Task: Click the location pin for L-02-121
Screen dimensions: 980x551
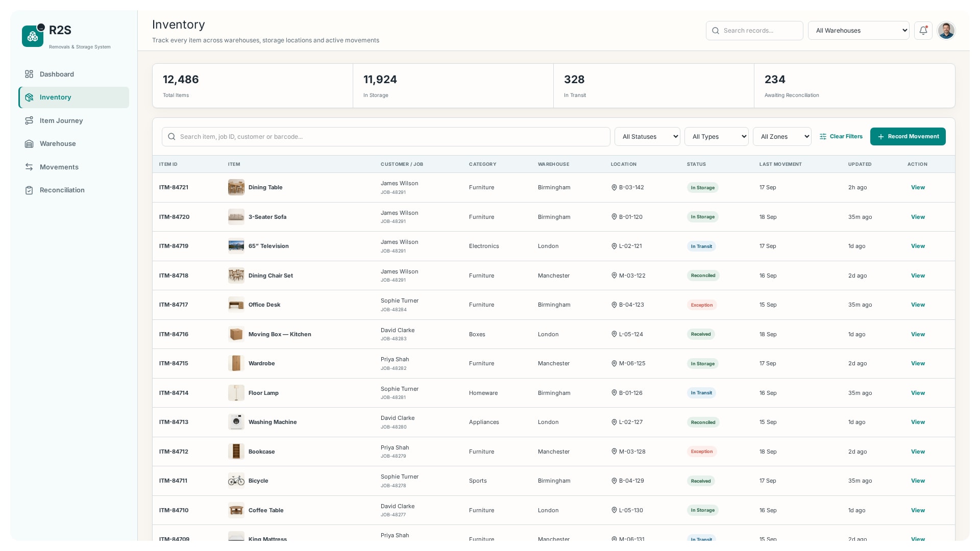Action: 614,246
